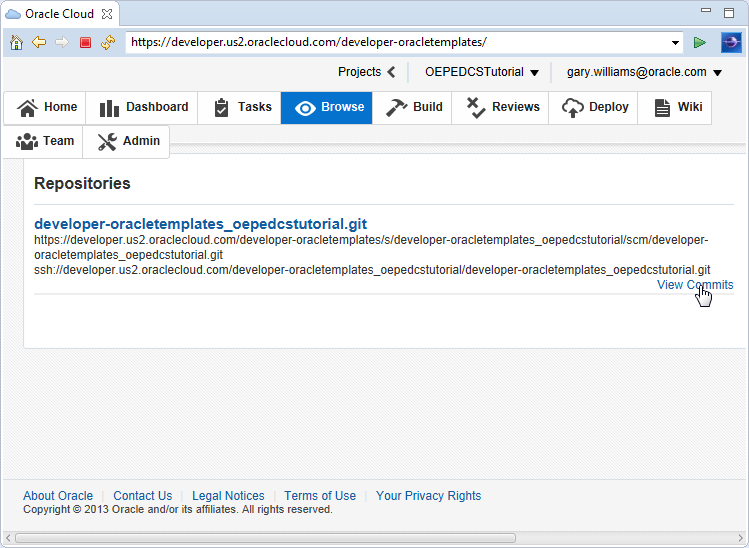The height and width of the screenshot is (548, 749).
Task: Open the Admin tab
Action: tap(127, 142)
